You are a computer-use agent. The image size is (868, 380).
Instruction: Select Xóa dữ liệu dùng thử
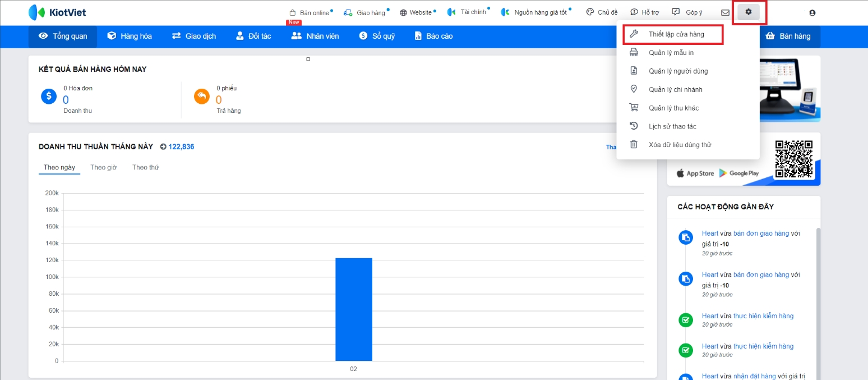point(680,145)
